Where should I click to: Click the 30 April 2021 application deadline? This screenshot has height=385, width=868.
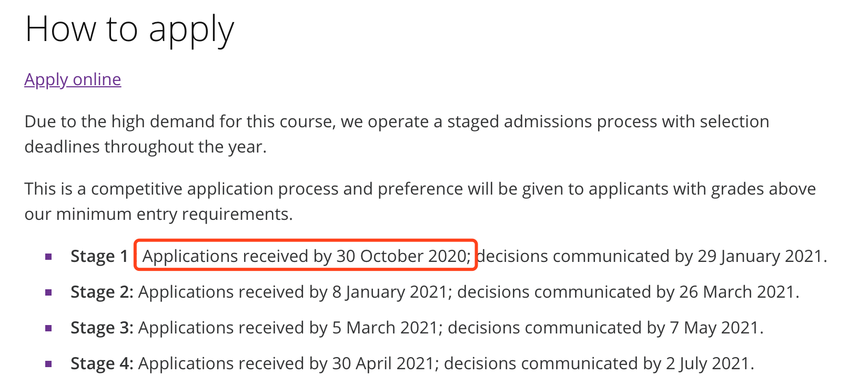click(383, 363)
